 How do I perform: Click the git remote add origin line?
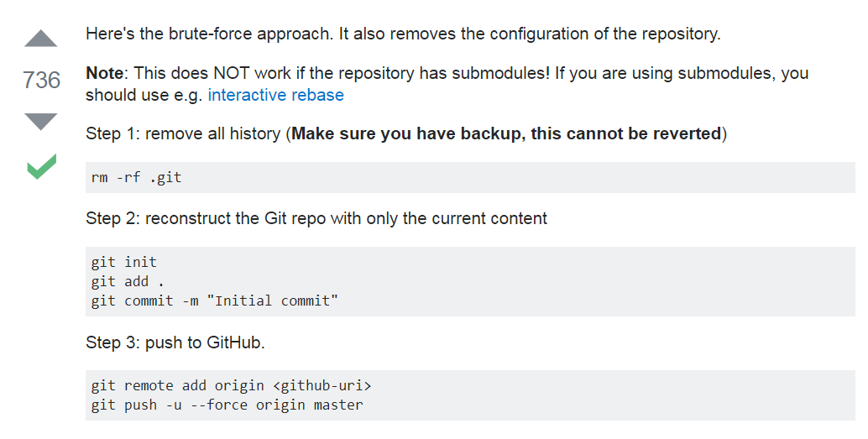pyautogui.click(x=232, y=385)
